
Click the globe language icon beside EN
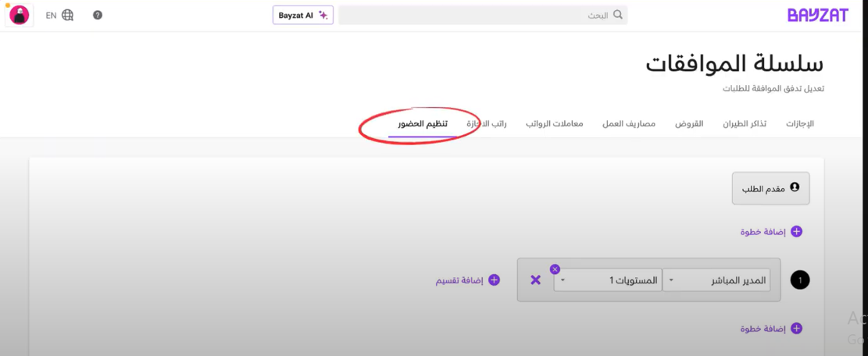tap(68, 15)
